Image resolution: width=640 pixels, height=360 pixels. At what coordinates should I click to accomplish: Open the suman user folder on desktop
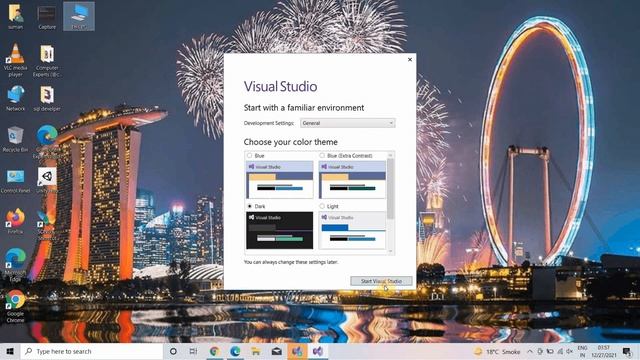[x=16, y=16]
